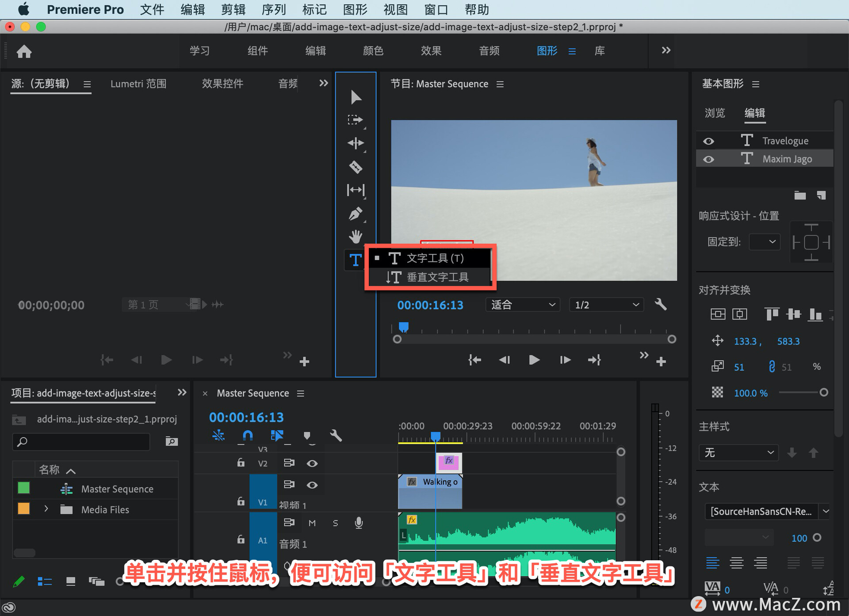
Task: Switch to the 颜色 workspace
Action: (x=373, y=51)
